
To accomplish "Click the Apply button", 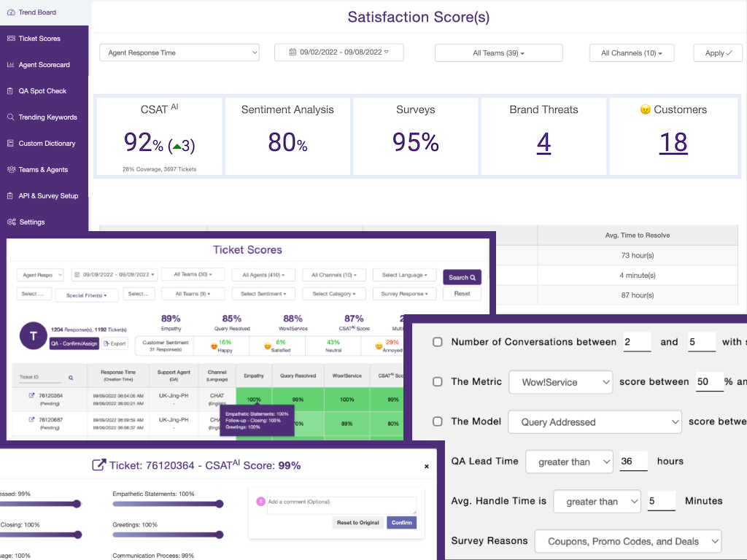I will point(718,53).
